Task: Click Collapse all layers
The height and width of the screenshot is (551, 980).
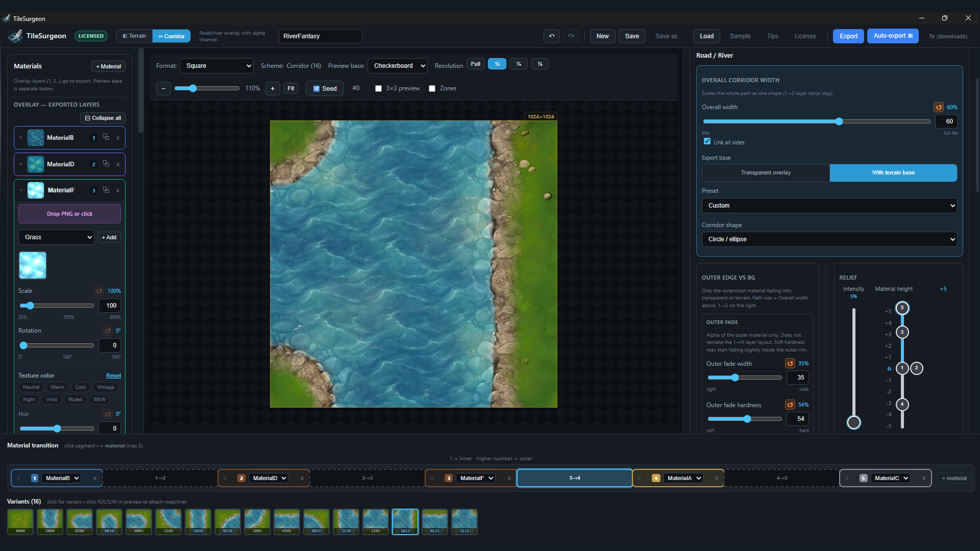Action: click(x=103, y=118)
